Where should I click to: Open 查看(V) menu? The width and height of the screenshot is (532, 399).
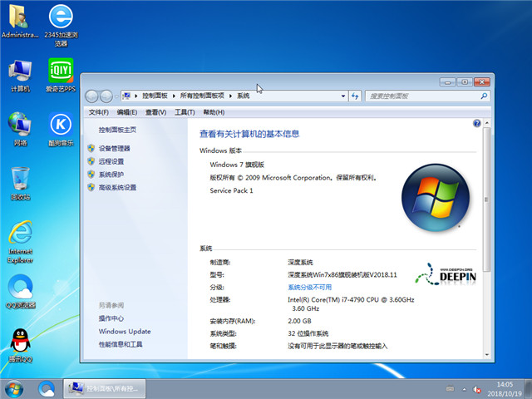pos(155,112)
